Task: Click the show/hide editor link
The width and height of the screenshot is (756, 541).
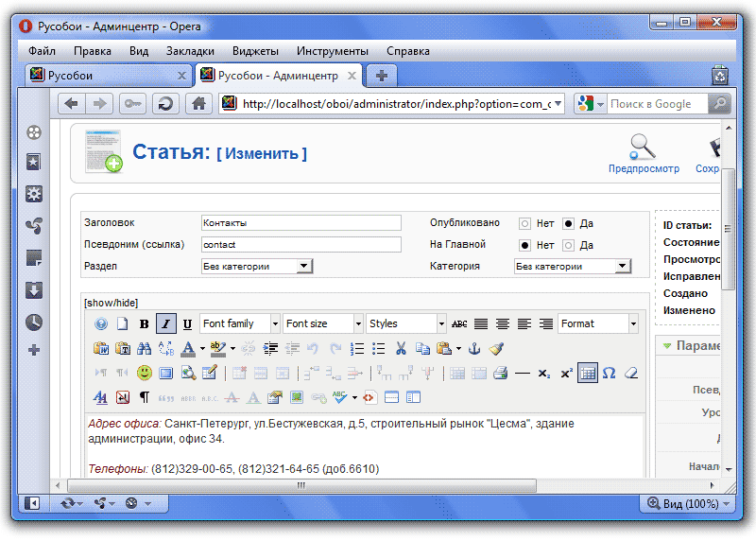Action: [111, 303]
